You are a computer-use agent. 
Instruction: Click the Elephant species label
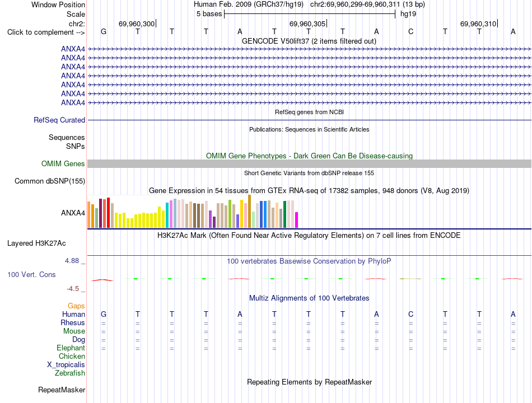point(71,348)
